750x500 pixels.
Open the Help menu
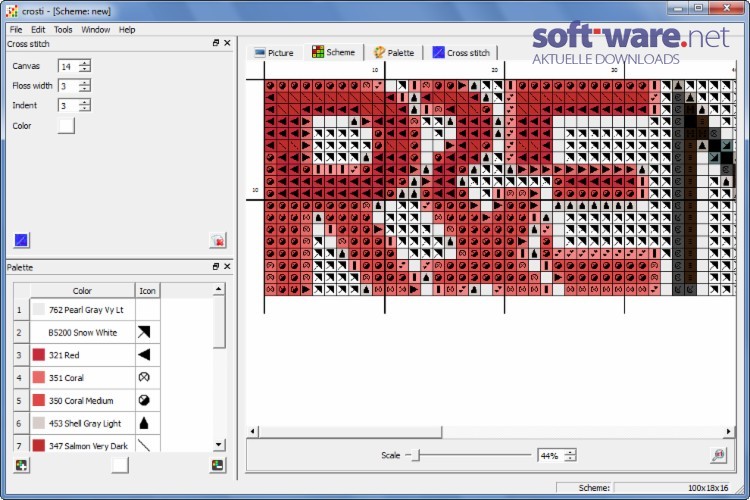coord(127,30)
